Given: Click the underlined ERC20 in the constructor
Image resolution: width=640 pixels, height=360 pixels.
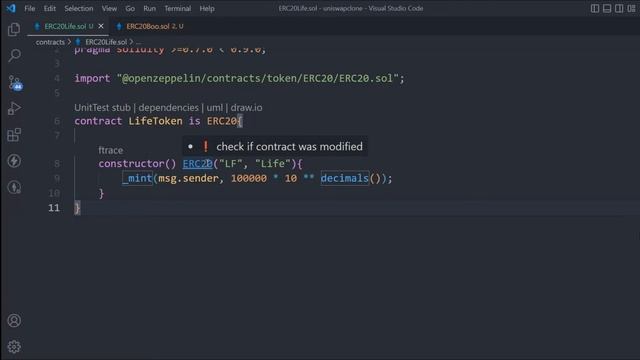Looking at the screenshot, I should (x=198, y=164).
